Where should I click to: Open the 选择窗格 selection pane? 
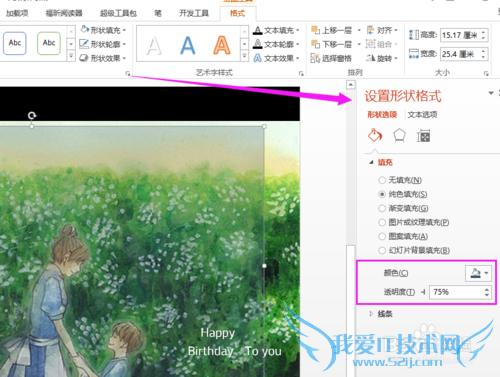[x=331, y=58]
